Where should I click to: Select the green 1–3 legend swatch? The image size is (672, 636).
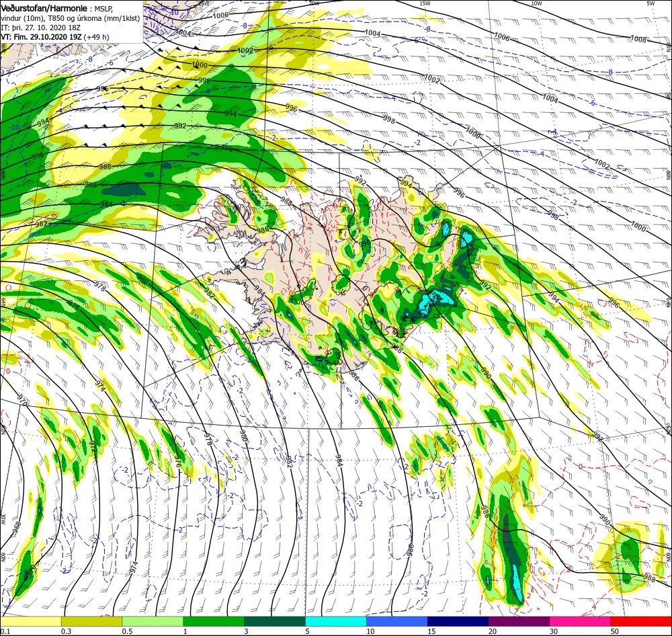click(x=214, y=621)
